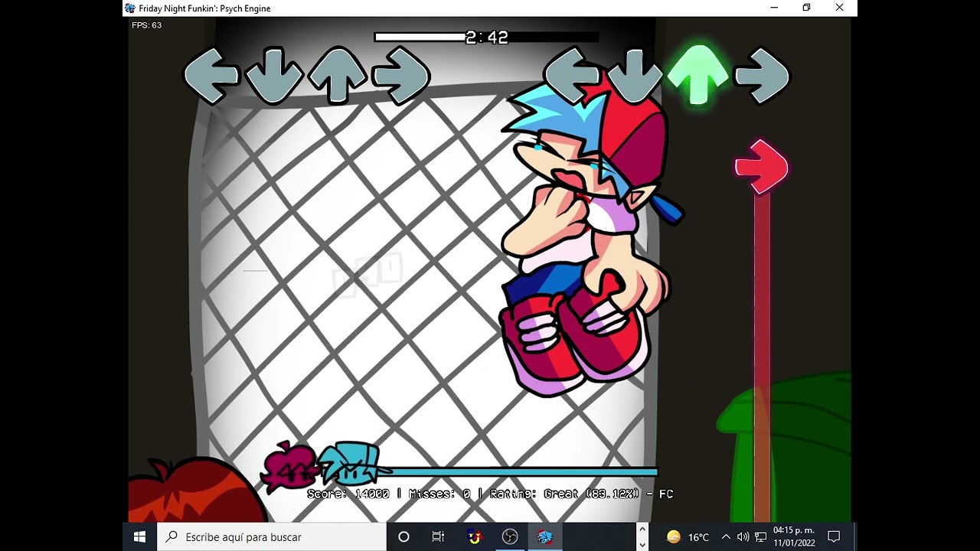This screenshot has width=980, height=551.
Task: Click the Misses: 0 text
Action: tap(439, 494)
